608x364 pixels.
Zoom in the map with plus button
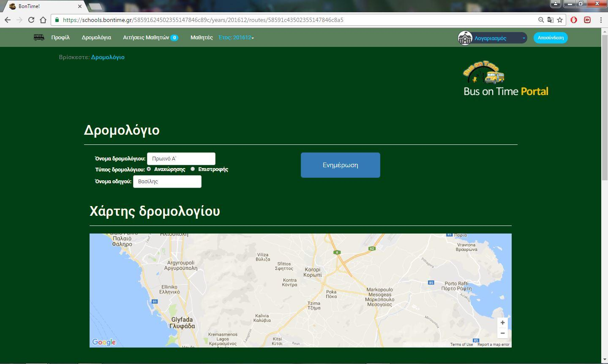502,323
